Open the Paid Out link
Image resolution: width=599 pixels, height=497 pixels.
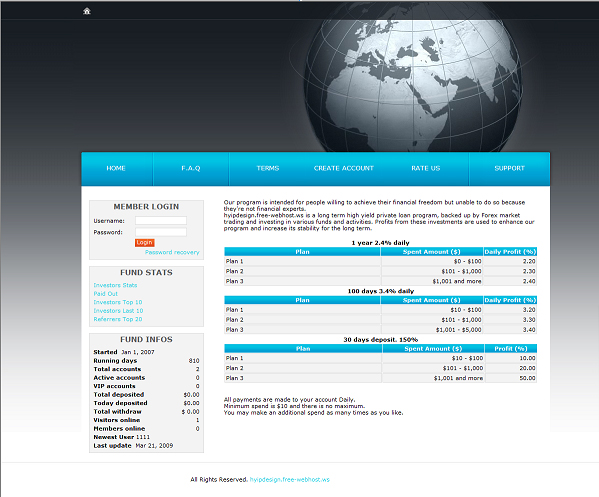105,293
